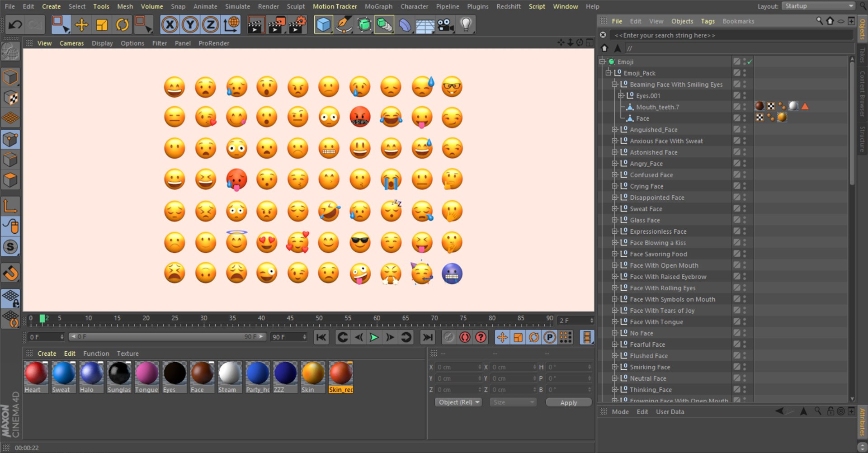Viewport: 868px width, 453px height.
Task: Open viewport Cameras menu
Action: (x=71, y=43)
